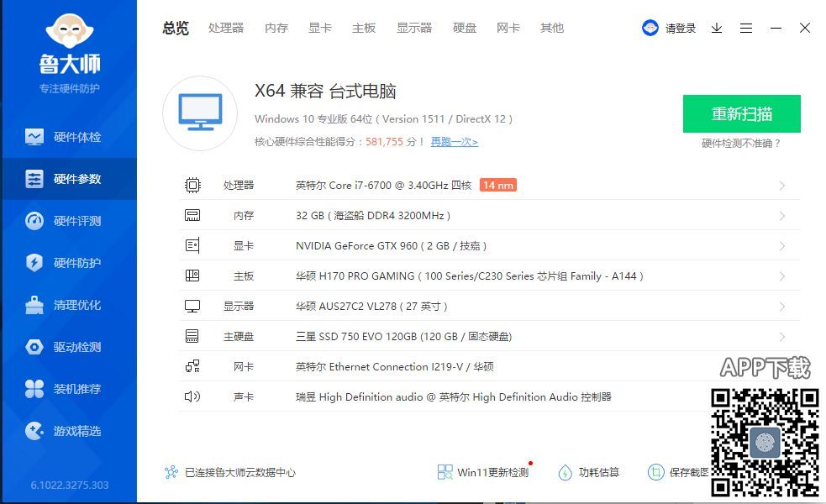Expand the 显卡 GTX 960 row chevron
The height and width of the screenshot is (504, 826).
click(781, 246)
